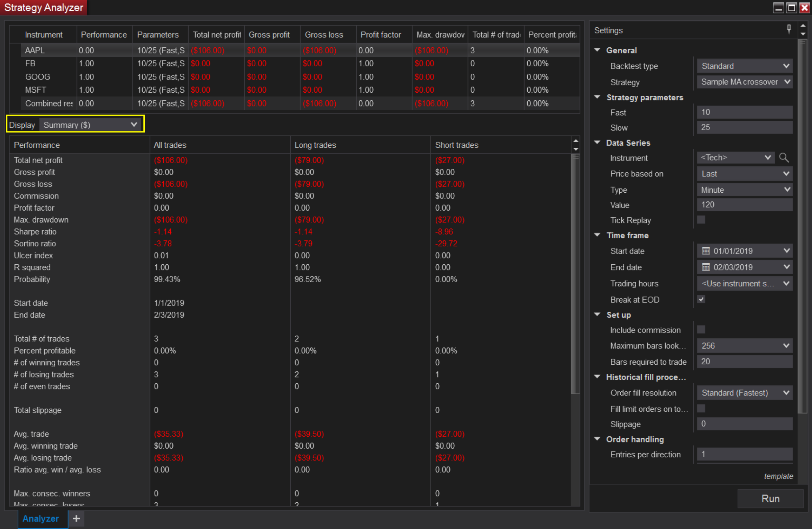
Task: Sort by Total net profit column header
Action: [x=216, y=35]
